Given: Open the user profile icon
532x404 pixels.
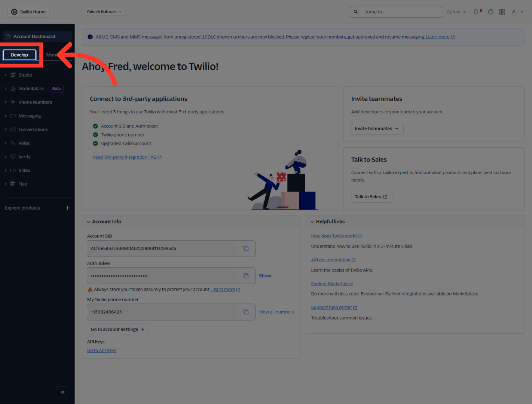Looking at the screenshot, I should point(514,12).
